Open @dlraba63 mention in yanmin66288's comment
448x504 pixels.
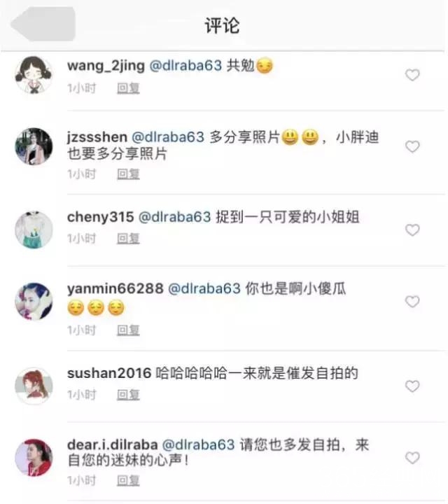tap(204, 288)
